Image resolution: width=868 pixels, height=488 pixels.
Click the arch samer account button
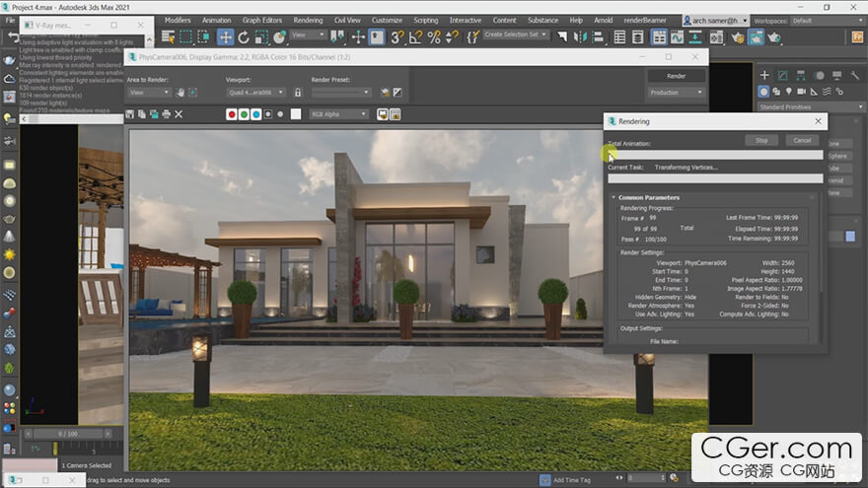point(715,21)
